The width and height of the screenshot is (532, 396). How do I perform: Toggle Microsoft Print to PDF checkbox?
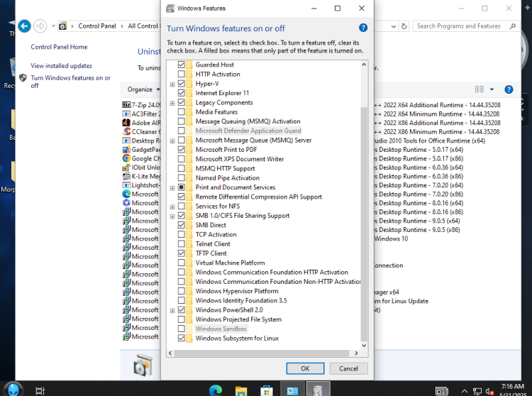coord(181,149)
